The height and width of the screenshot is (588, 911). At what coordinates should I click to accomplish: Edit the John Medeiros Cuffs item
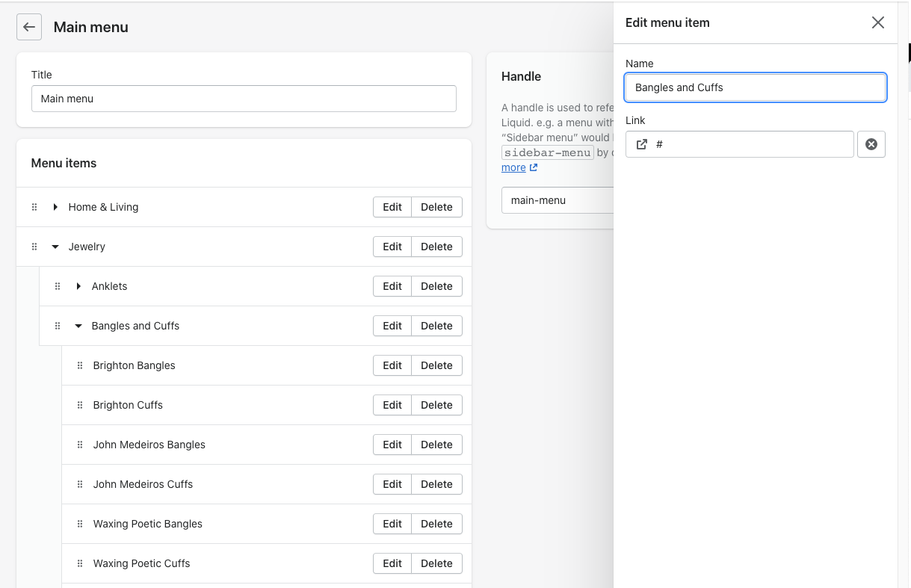pos(392,484)
